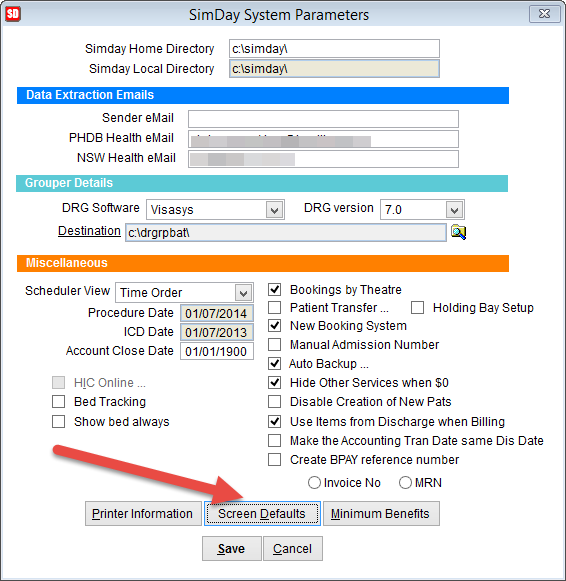Close the System Parameters dialog
The image size is (566, 581).
[x=544, y=14]
